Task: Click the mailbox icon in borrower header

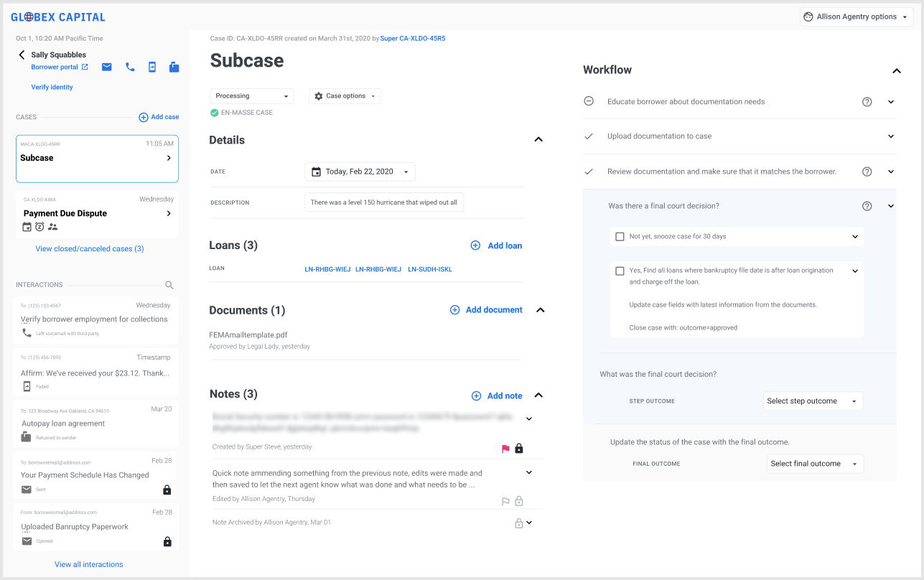Action: (174, 67)
